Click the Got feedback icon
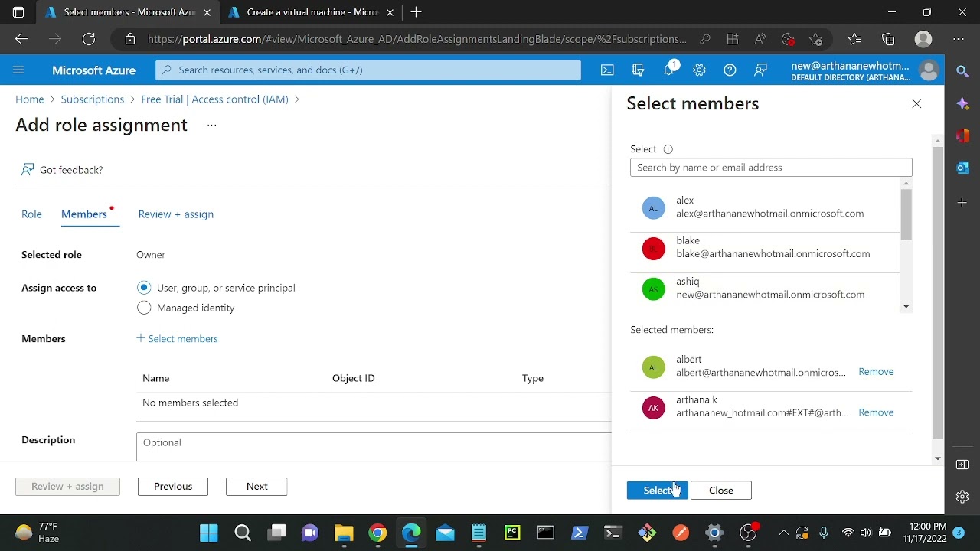 tap(28, 169)
